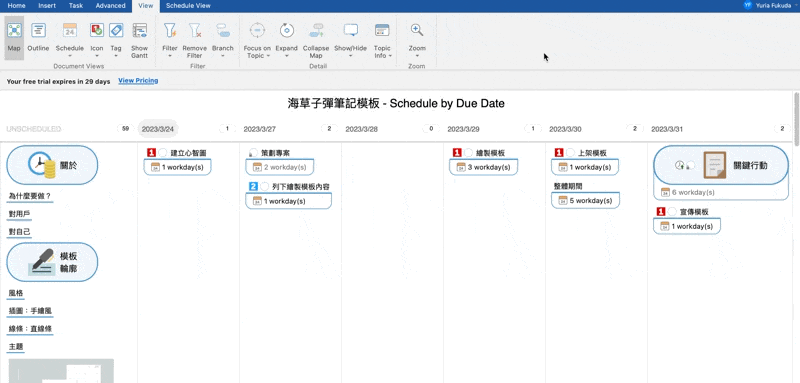Viewport: 800px width, 383px height.
Task: Select the 插圖：手繪風 subtopic
Action: coord(30,311)
